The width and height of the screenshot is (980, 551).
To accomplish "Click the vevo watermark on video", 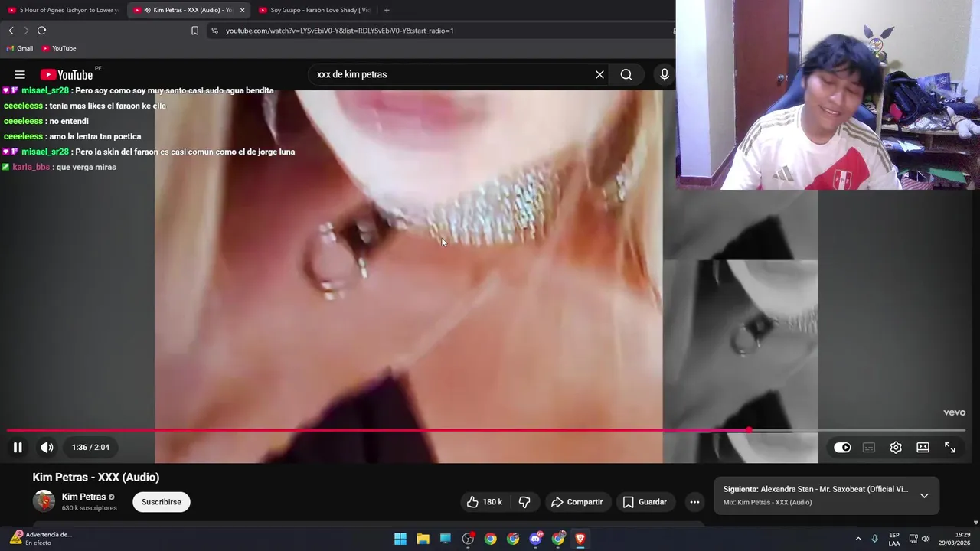I will tap(954, 412).
